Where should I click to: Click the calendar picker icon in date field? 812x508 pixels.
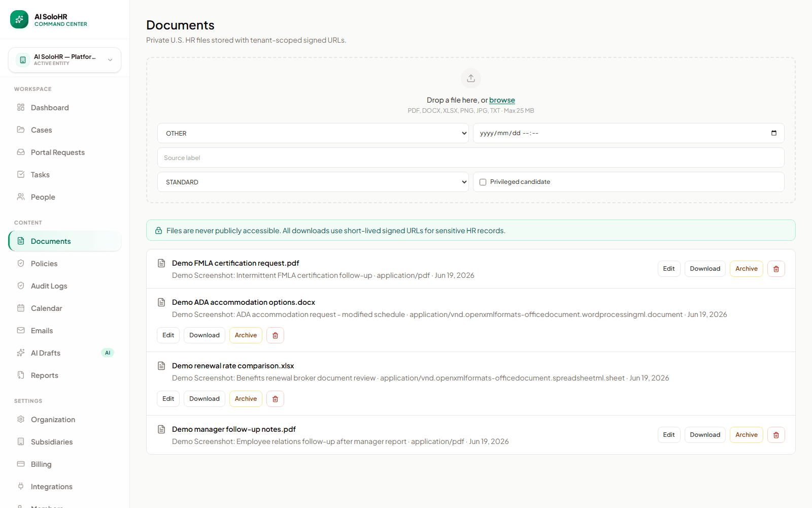(x=773, y=133)
